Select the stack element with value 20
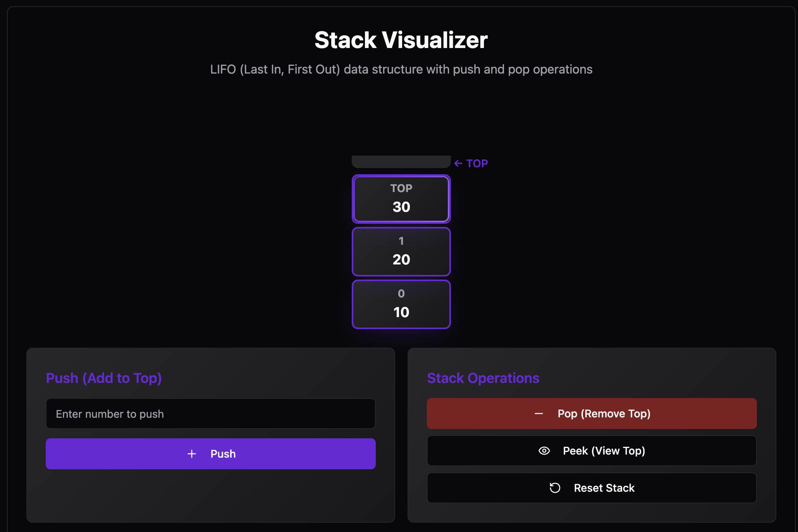This screenshot has height=532, width=798. tap(401, 252)
